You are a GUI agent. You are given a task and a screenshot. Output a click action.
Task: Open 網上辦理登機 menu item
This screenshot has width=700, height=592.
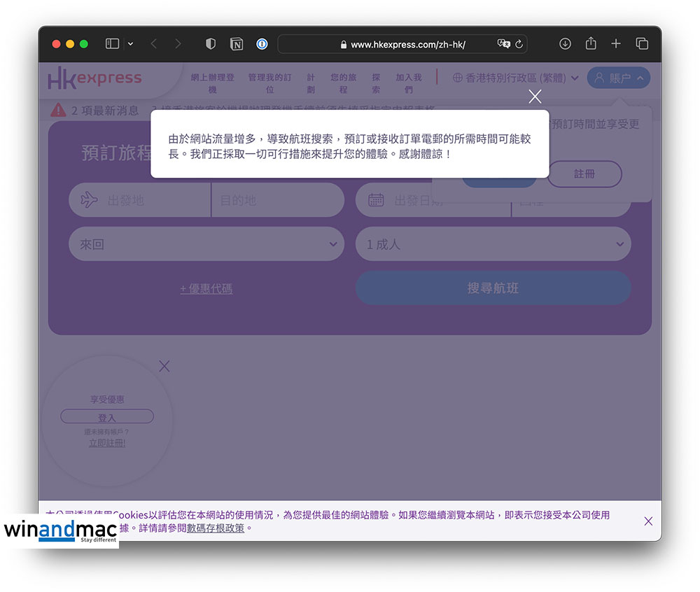(213, 83)
